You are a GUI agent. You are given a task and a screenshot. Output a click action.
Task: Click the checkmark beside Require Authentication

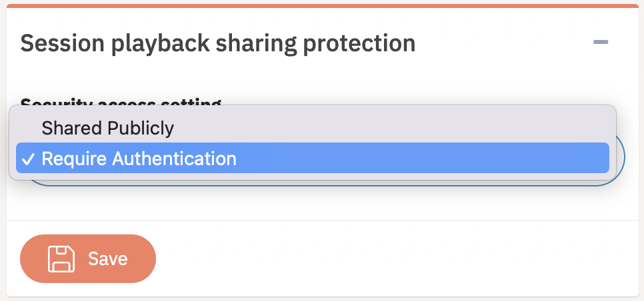pyautogui.click(x=28, y=159)
